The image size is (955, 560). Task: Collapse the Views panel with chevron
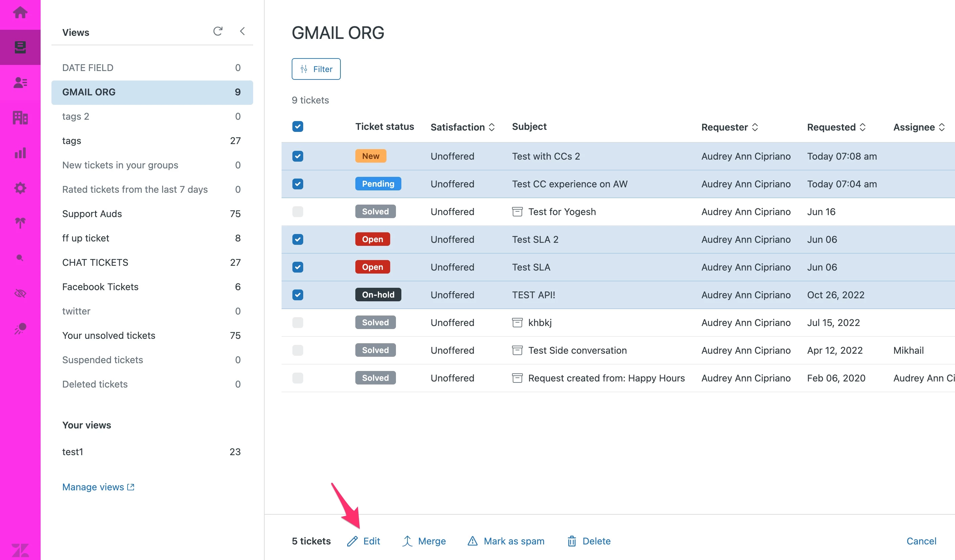click(x=243, y=31)
